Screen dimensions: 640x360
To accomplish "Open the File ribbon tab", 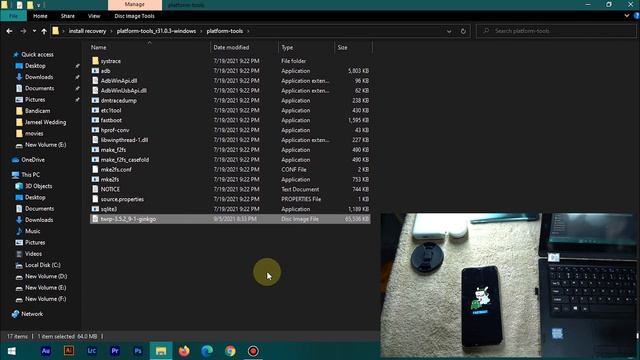I will coord(13,16).
